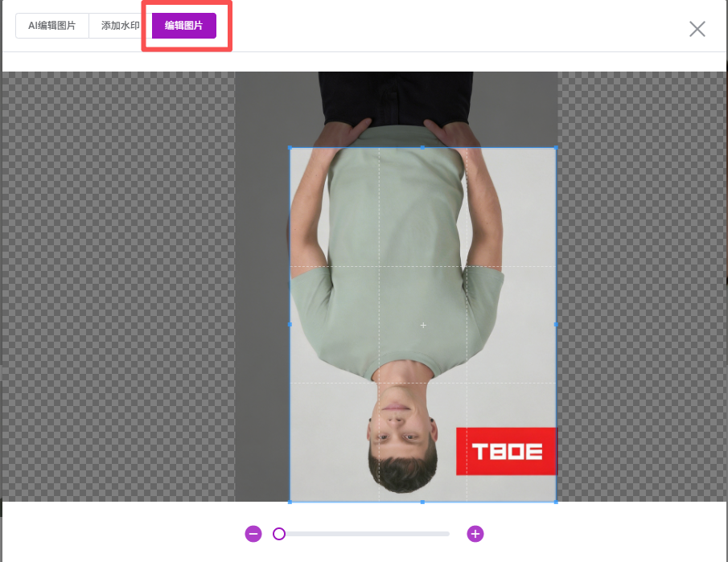Click the man's upside-down face in the image
728x562 pixels.
(x=405, y=426)
